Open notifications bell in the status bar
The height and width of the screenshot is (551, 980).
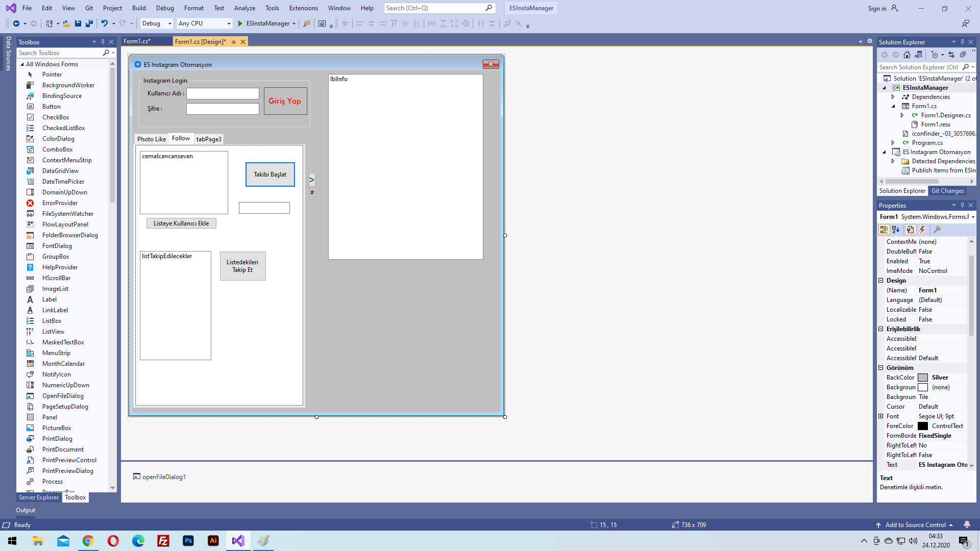(967, 524)
